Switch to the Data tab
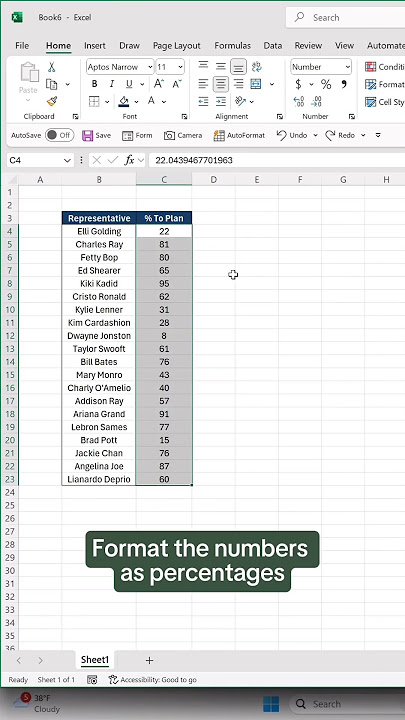405x720 pixels. click(273, 45)
